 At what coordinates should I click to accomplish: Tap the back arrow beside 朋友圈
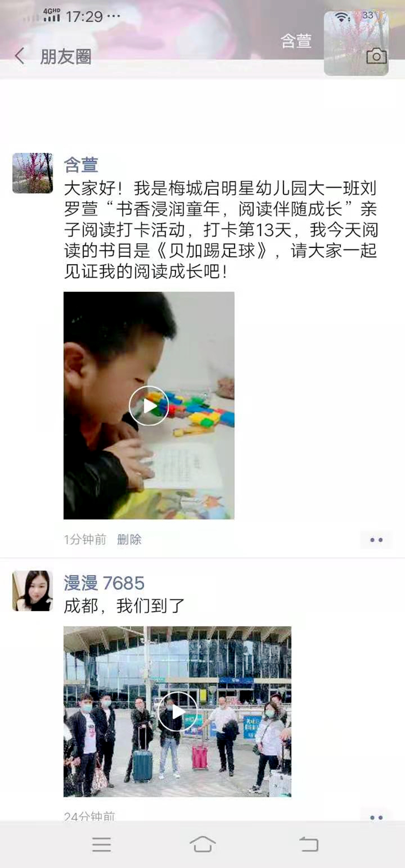[x=20, y=56]
